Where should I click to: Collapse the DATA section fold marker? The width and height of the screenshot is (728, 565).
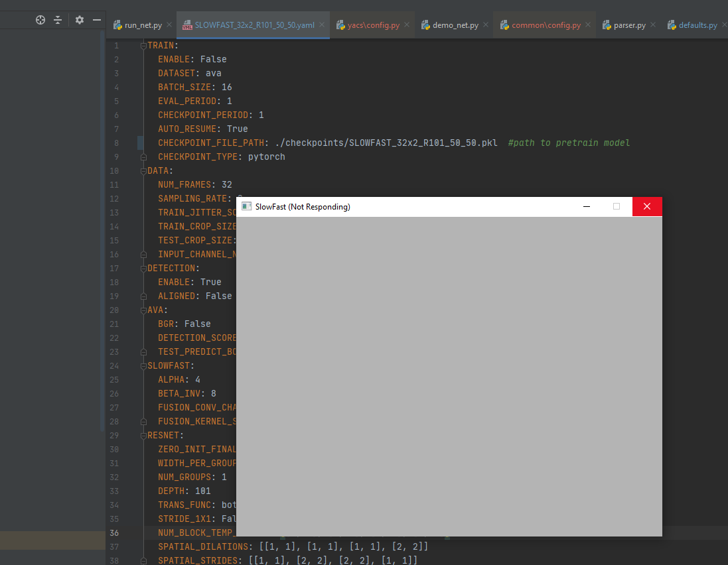click(142, 170)
